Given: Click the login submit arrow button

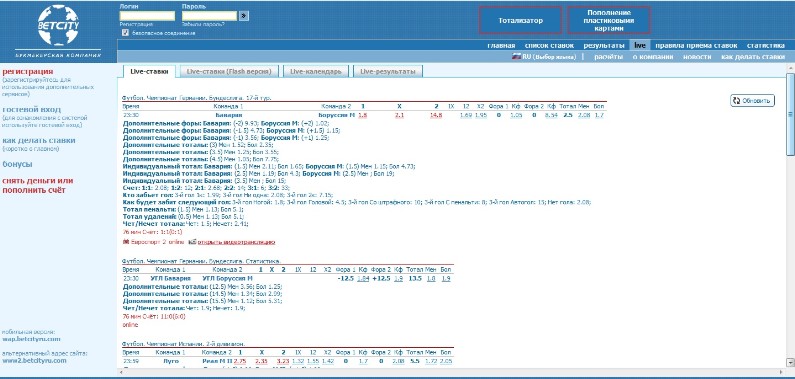Looking at the screenshot, I should tap(244, 16).
